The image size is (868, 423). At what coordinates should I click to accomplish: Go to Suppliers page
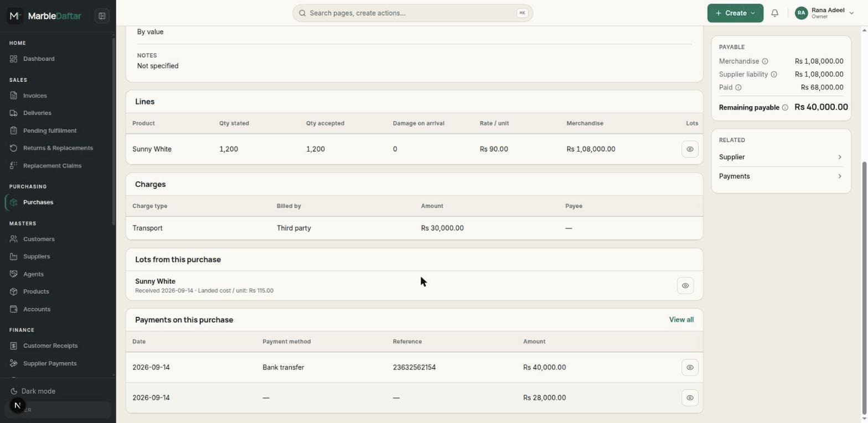point(58,257)
